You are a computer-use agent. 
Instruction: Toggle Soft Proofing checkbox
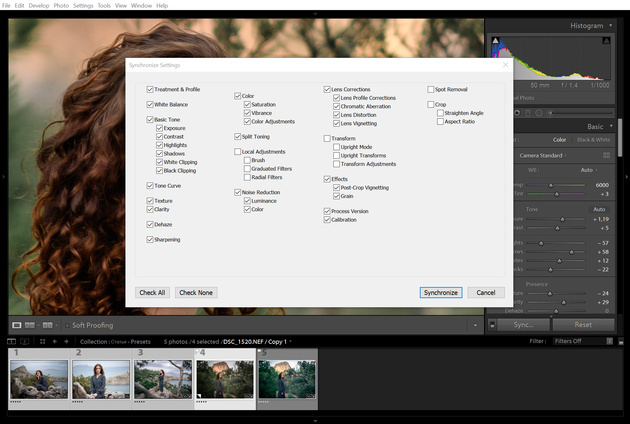(68, 325)
